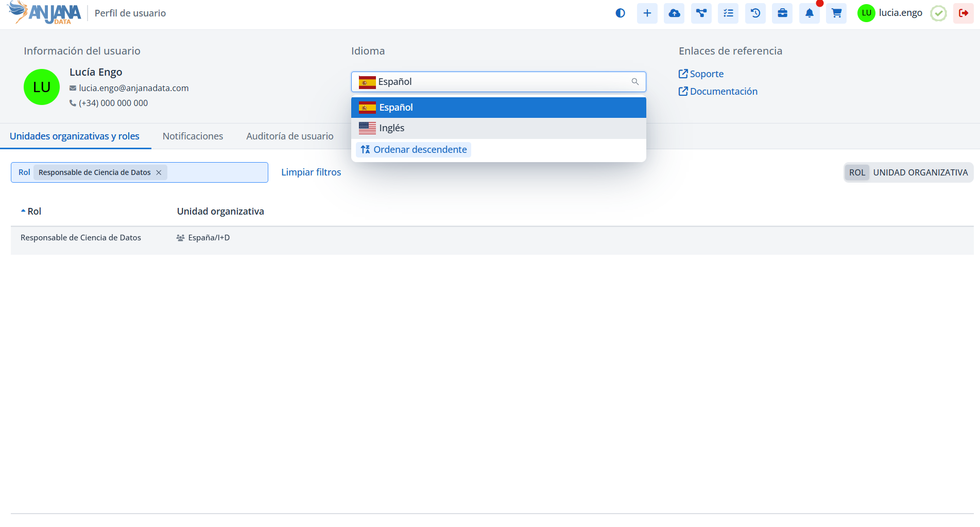Click the plus create-new icon
980x527 pixels.
coord(647,13)
